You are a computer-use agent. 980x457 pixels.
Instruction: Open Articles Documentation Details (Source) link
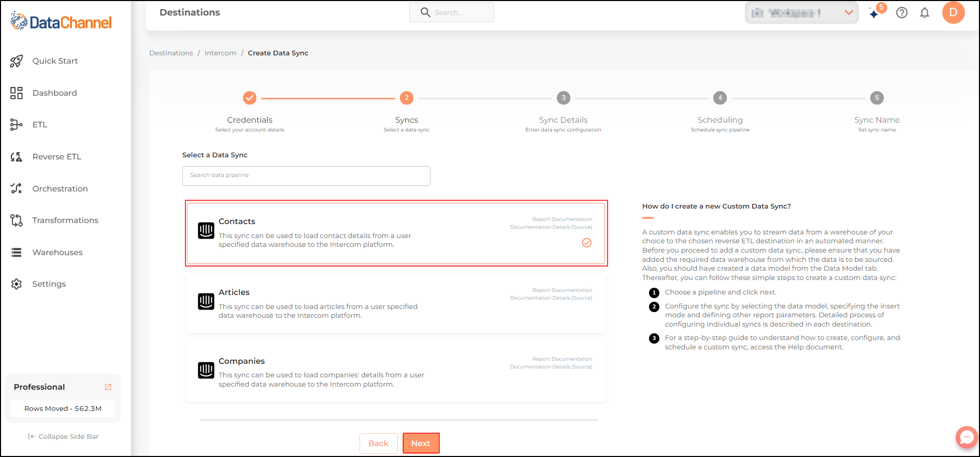pyautogui.click(x=551, y=298)
